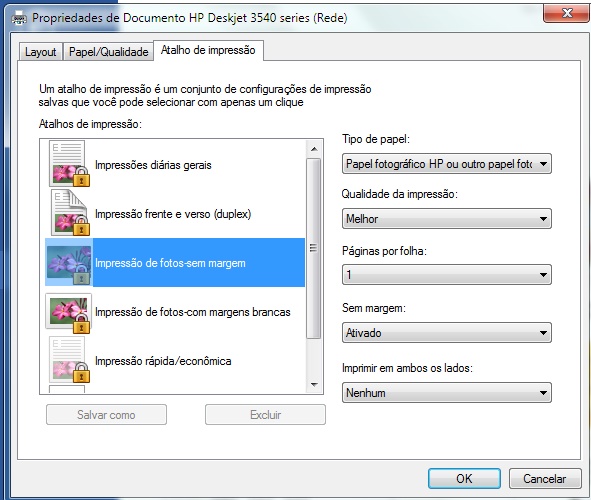
Task: Click the borderless photo printing shortcut icon
Action: 69,262
